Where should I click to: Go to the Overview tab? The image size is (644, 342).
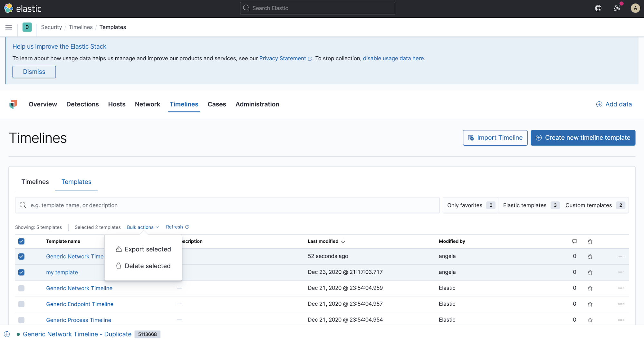coord(43,104)
